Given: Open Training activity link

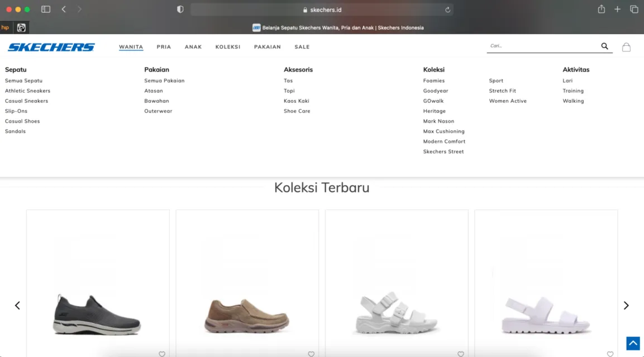Looking at the screenshot, I should (573, 91).
